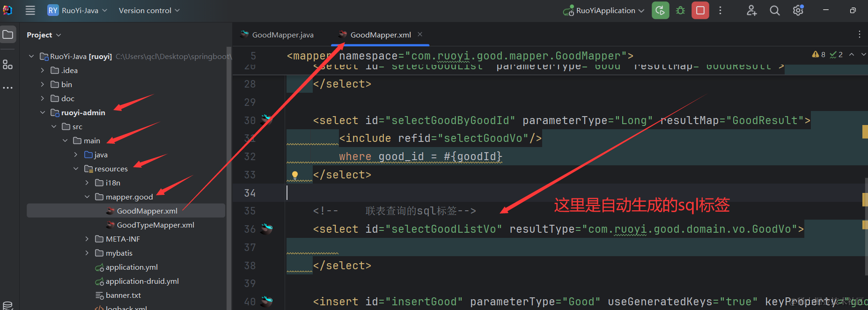The width and height of the screenshot is (868, 310).
Task: Click the Code With Me user icon
Action: coord(751,10)
